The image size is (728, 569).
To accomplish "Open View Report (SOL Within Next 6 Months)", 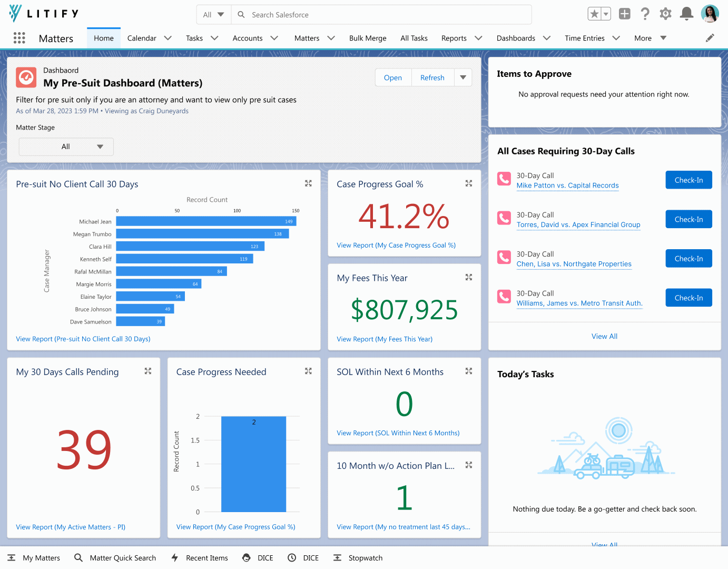I will [398, 433].
